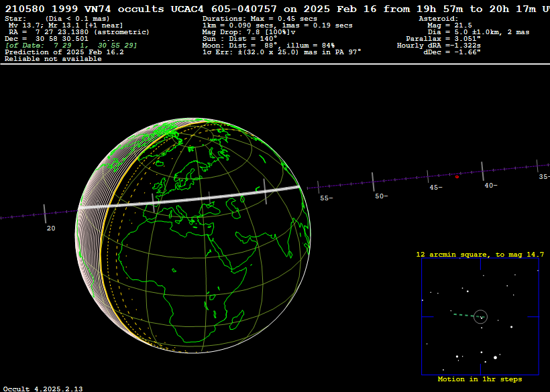The width and height of the screenshot is (550, 392).
Task: Click the title line '210580 1999 VN74 occults UCAC4 605-040757'
Action: pos(141,9)
